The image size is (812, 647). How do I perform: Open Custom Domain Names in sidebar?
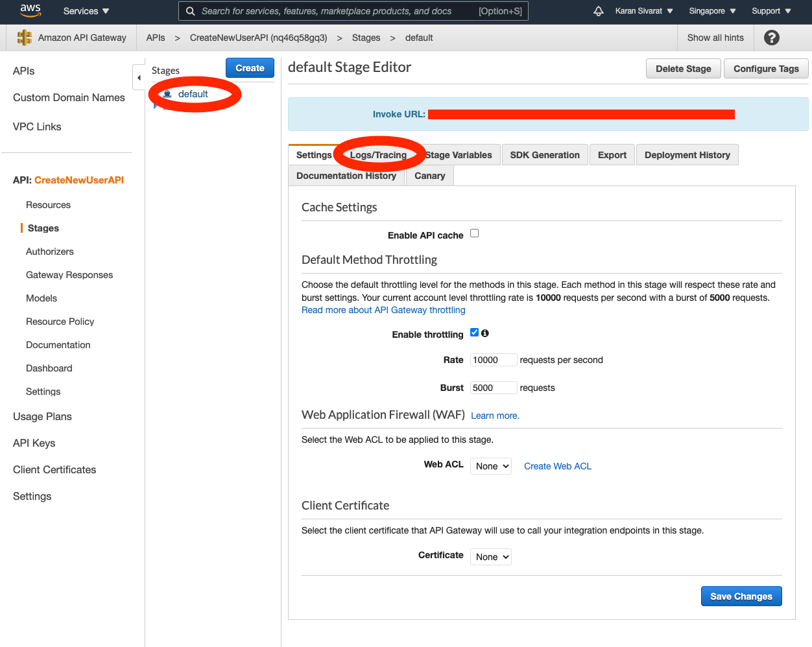click(69, 97)
